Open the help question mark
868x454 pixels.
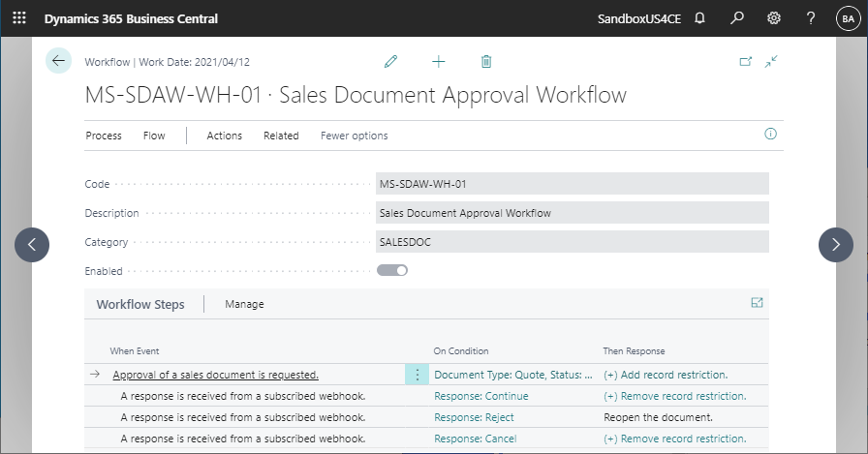(811, 18)
